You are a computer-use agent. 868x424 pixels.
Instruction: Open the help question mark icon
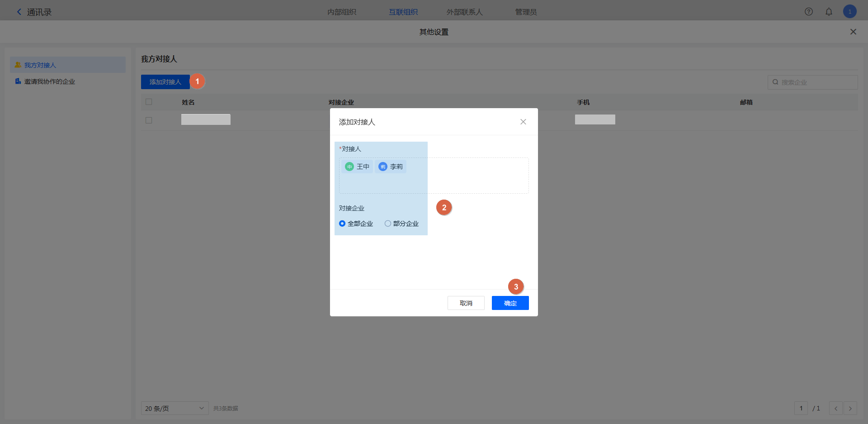click(x=809, y=12)
